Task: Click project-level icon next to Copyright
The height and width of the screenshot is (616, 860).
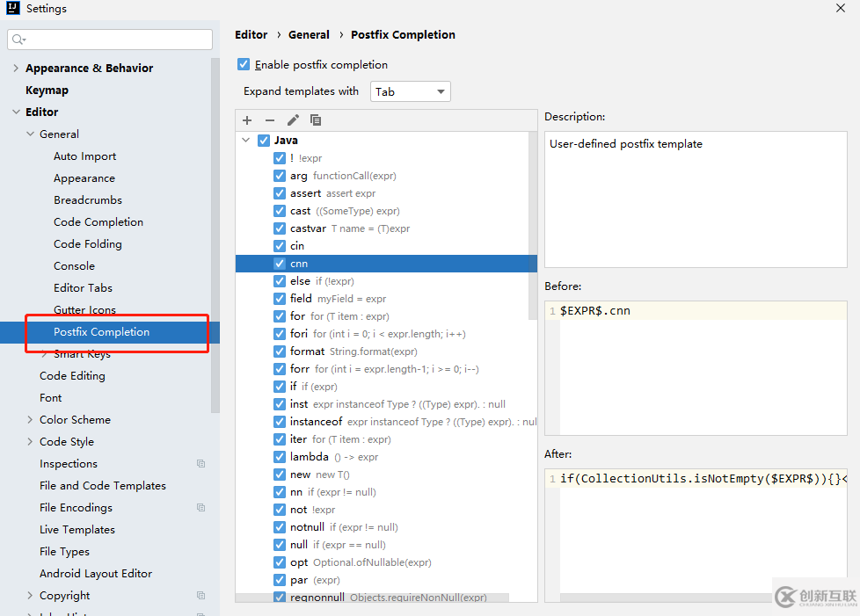Action: coord(200,596)
